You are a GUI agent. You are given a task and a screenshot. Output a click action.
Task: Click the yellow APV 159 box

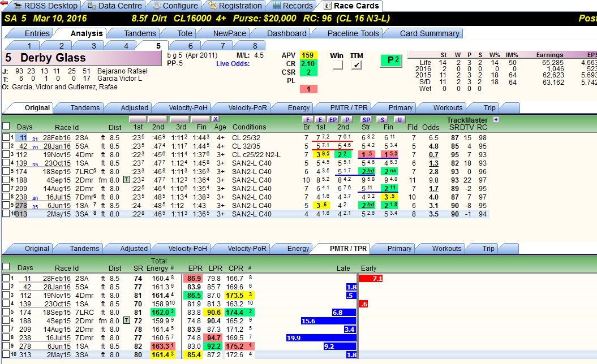pyautogui.click(x=308, y=55)
